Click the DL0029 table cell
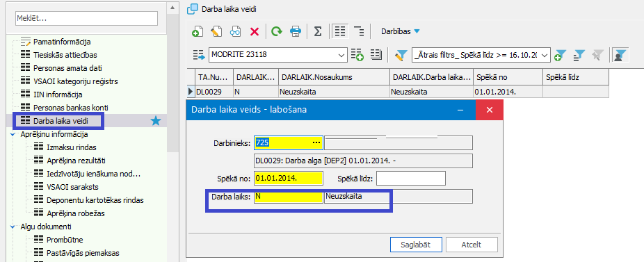Screen dimensions: 644x262 pyautogui.click(x=214, y=92)
